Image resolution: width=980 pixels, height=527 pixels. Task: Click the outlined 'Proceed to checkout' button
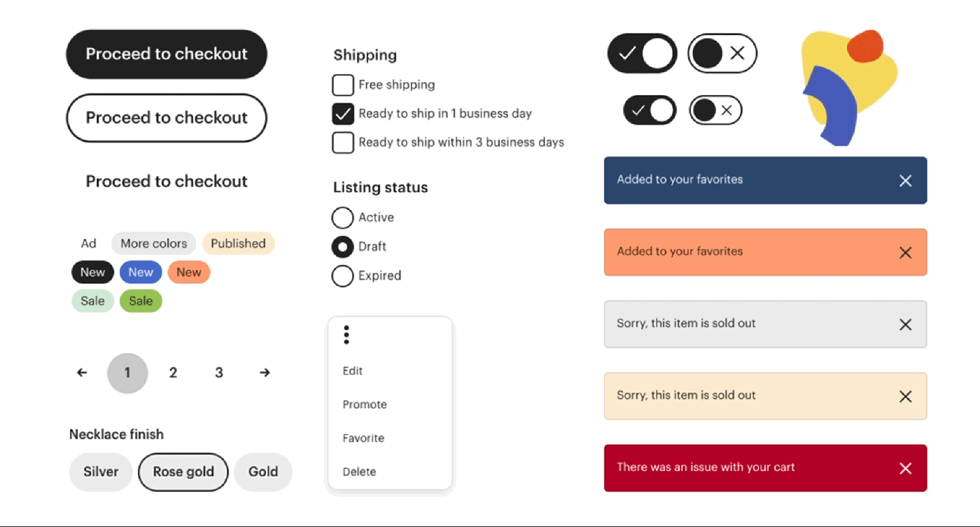[x=167, y=118]
